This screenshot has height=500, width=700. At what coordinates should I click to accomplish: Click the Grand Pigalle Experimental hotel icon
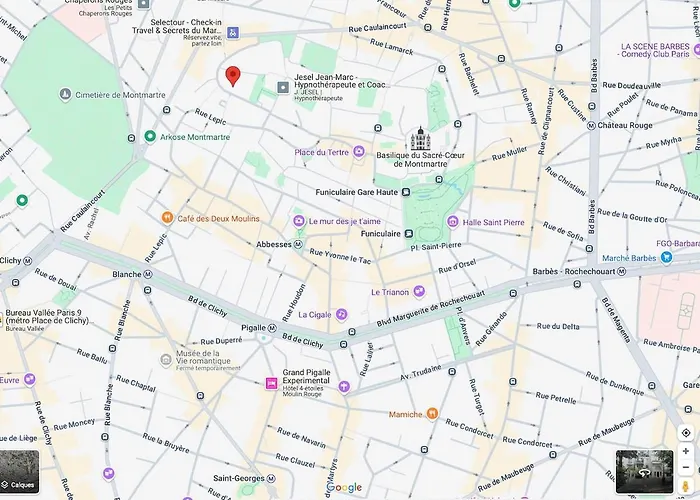(x=271, y=383)
